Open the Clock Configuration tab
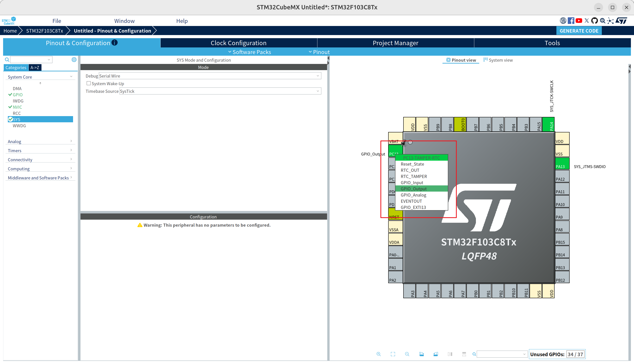The width and height of the screenshot is (634, 364). pos(238,43)
